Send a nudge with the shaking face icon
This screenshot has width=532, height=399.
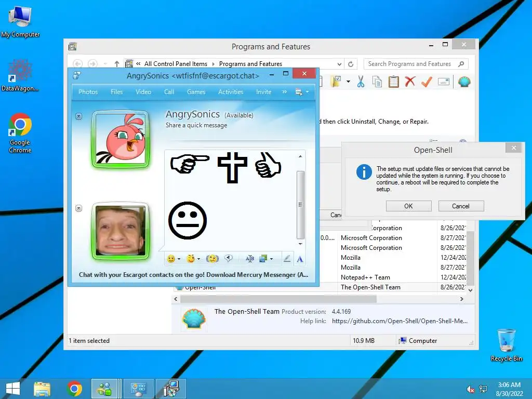point(212,259)
